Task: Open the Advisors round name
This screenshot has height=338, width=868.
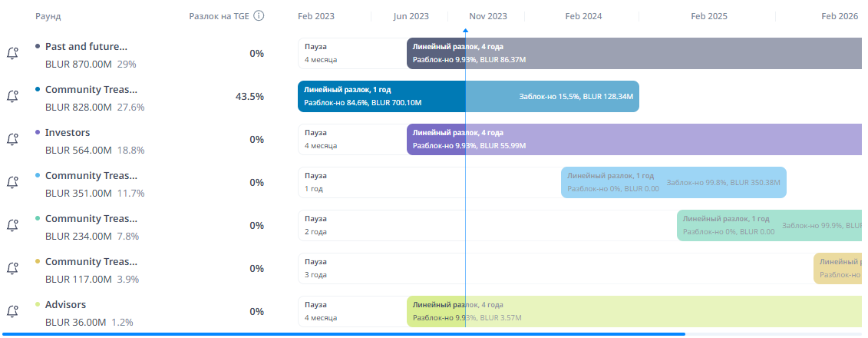Action: coord(65,304)
